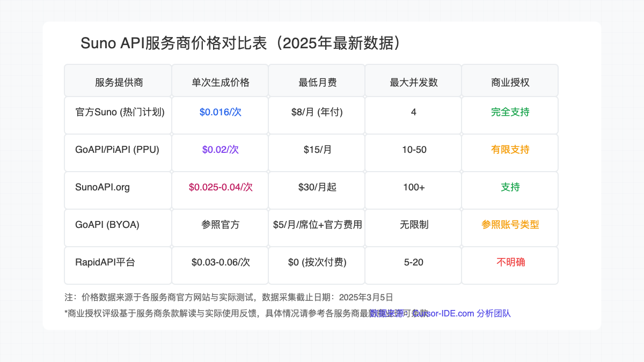Click the title Suno API服务商价格对比表

173,43
